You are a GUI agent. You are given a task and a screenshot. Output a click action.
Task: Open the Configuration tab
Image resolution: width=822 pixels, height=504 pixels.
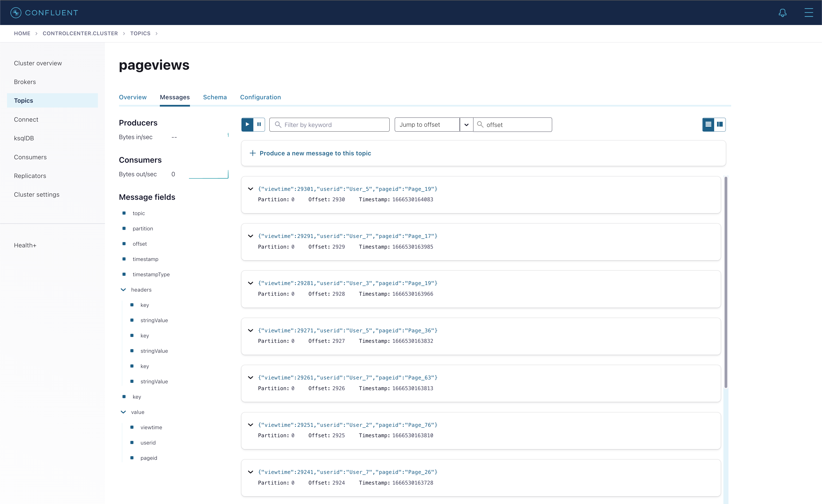(260, 97)
